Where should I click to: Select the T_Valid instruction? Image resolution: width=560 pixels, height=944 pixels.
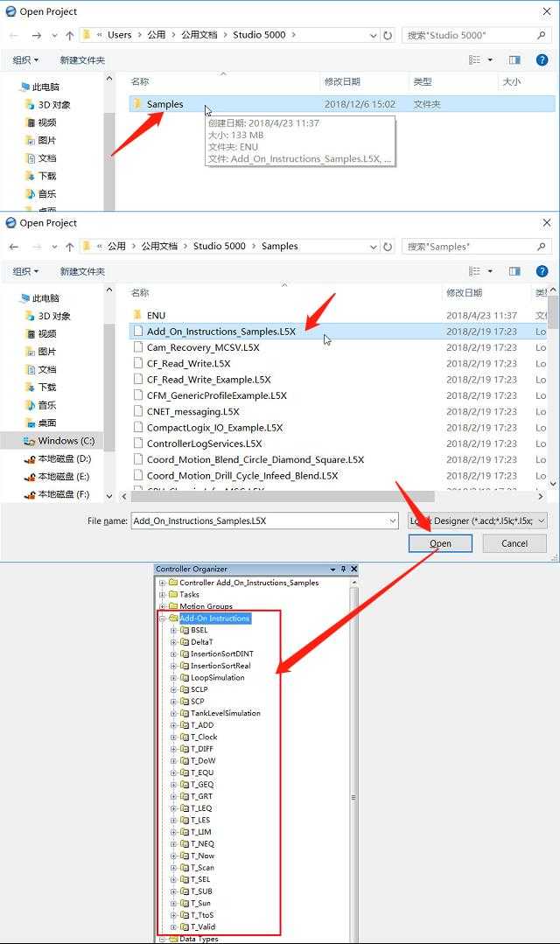[203, 927]
